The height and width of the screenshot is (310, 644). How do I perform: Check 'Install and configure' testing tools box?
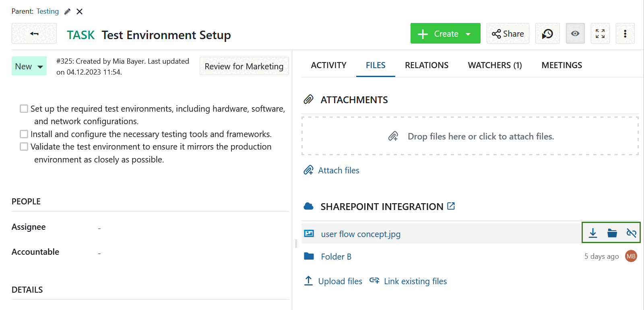pyautogui.click(x=24, y=134)
